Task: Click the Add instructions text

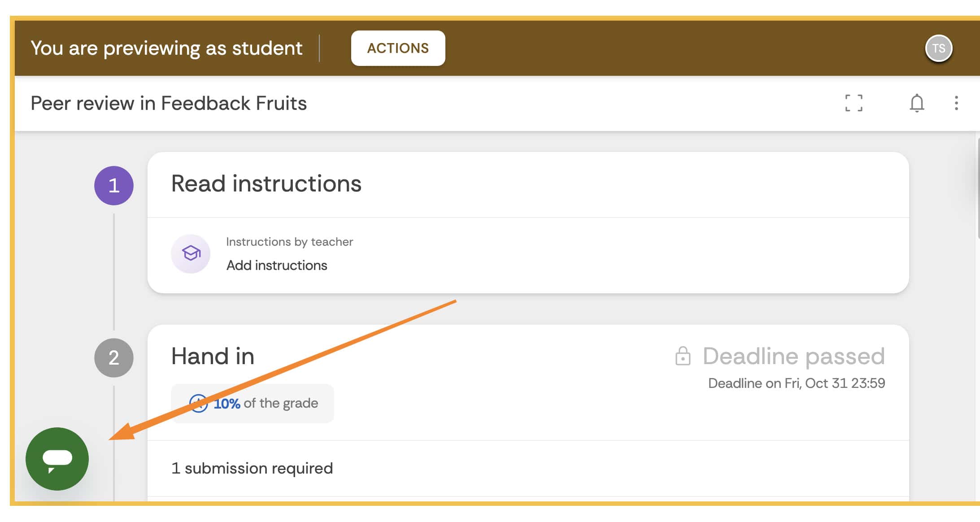Action: coord(277,265)
